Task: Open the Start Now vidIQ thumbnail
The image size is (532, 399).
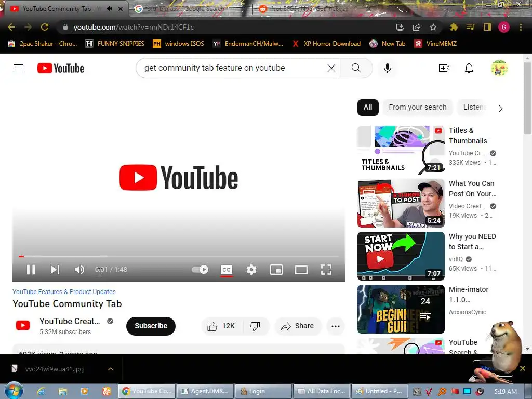Action: (401, 256)
